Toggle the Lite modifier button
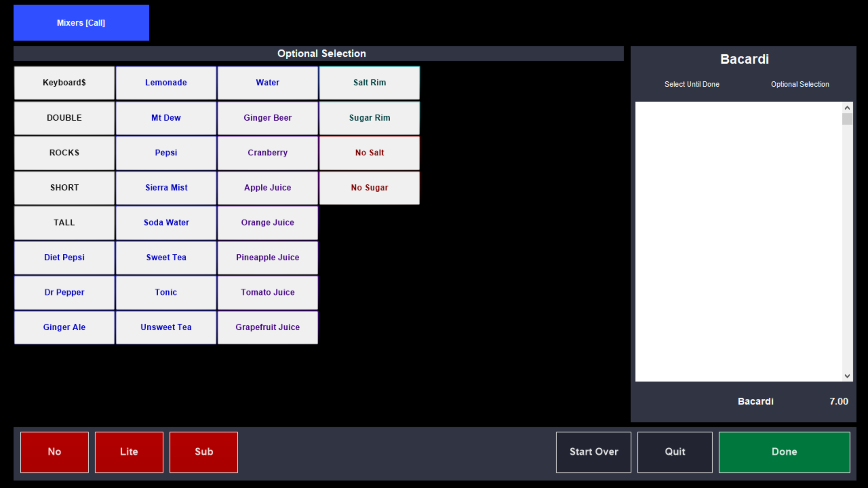The image size is (868, 488). (129, 452)
